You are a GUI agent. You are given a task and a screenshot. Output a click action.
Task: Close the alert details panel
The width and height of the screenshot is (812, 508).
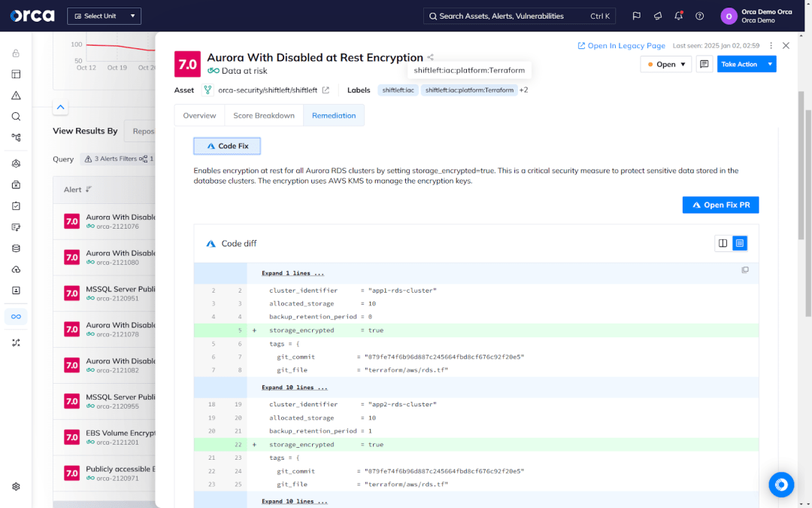[x=786, y=46]
